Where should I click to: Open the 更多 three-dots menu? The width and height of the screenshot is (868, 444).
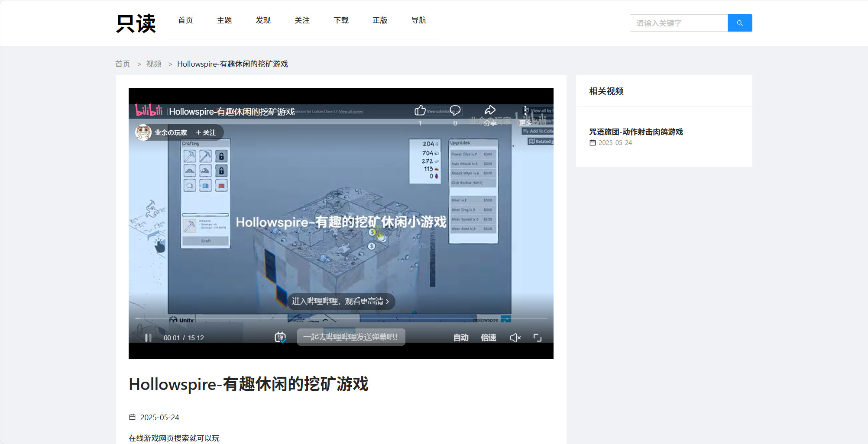point(525,111)
